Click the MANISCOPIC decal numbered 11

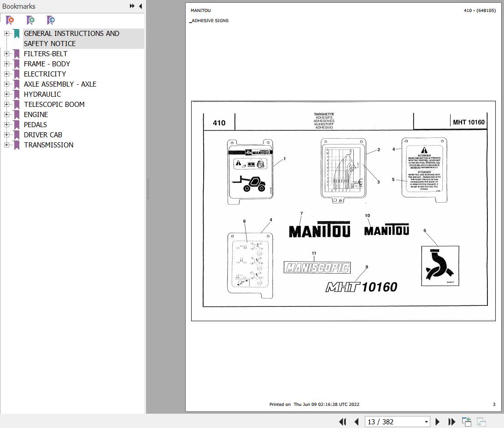(317, 267)
